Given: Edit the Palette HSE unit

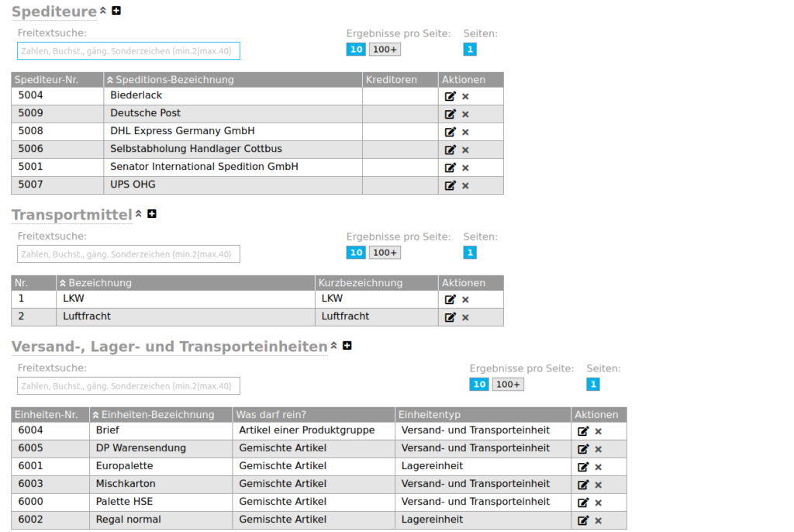Looking at the screenshot, I should coord(583,503).
